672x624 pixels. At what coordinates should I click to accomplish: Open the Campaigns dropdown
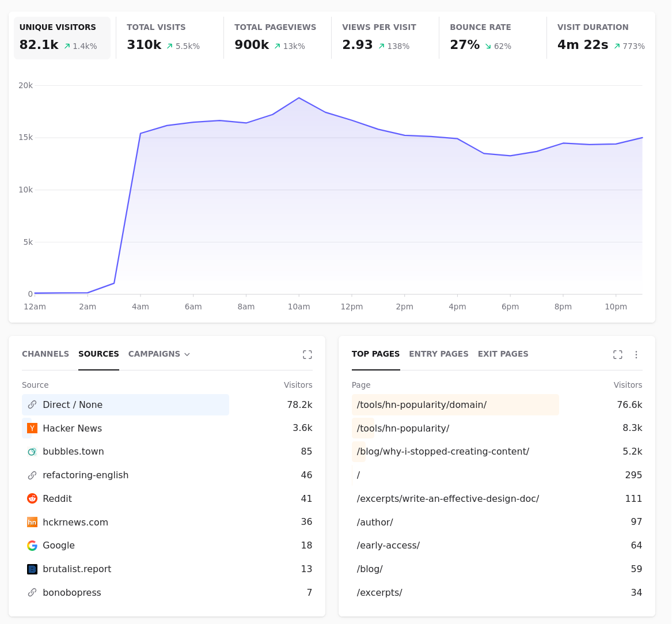coord(159,354)
